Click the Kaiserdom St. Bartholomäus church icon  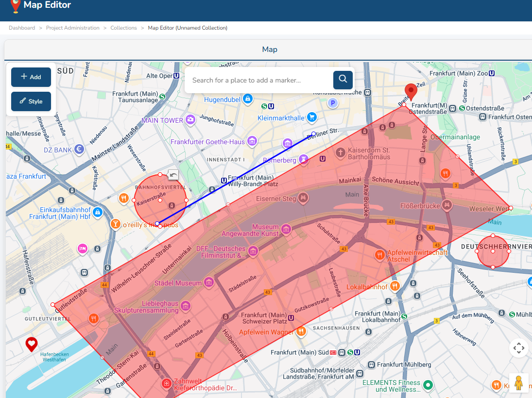pos(341,153)
